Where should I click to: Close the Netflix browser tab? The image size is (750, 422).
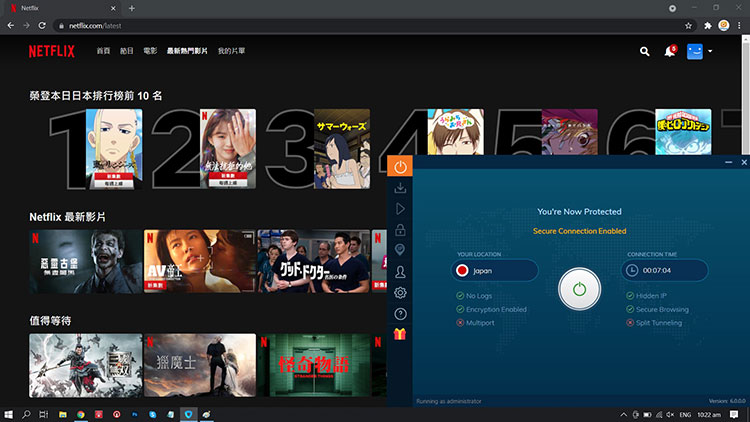click(113, 8)
